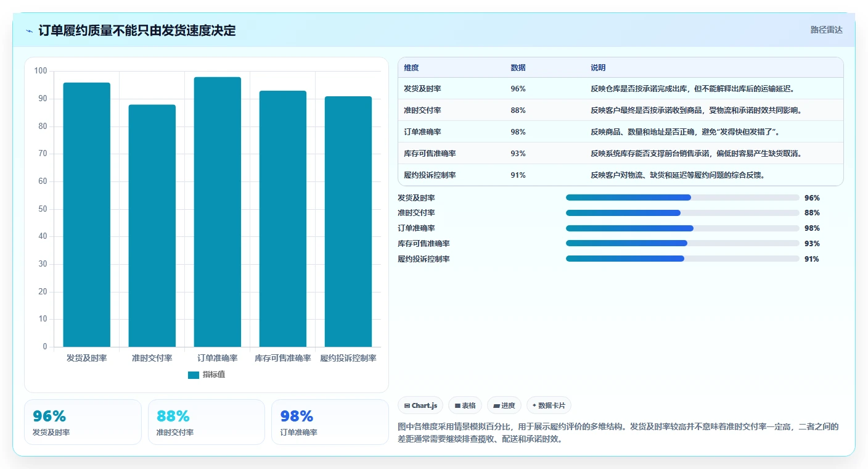The width and height of the screenshot is (868, 469).
Task: Click the 维度 column header
Action: (x=411, y=68)
